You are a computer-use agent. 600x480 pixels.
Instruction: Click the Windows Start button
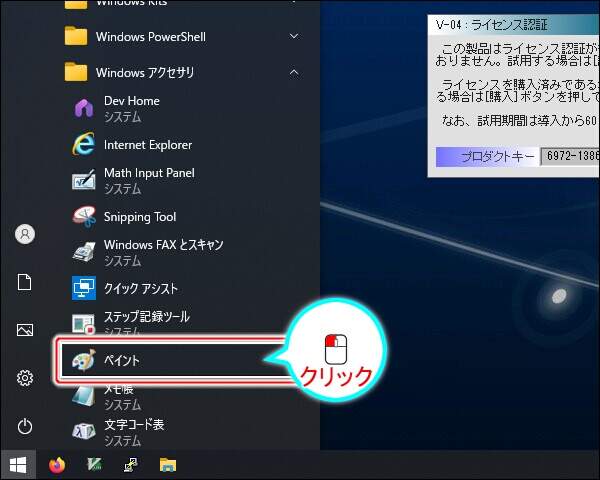(18, 465)
